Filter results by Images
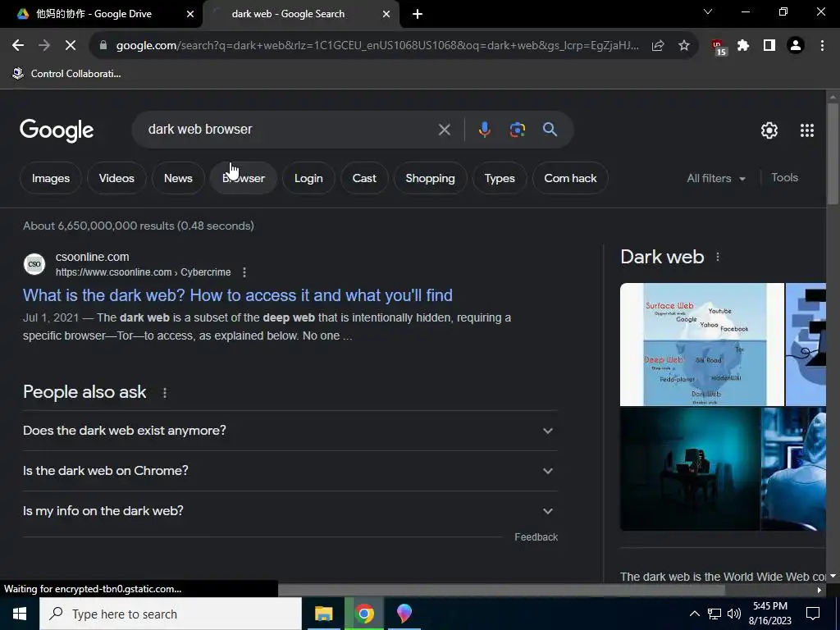This screenshot has width=840, height=630. (51, 178)
